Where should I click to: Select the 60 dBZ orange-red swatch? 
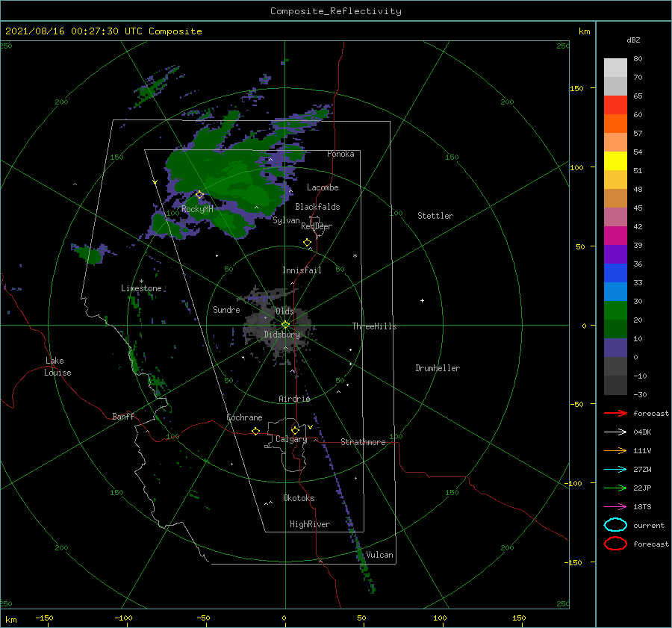point(615,123)
